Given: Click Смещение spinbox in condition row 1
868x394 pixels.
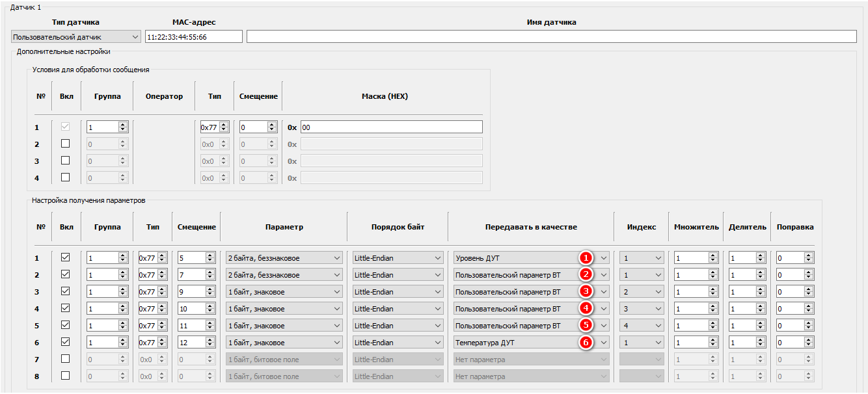Looking at the screenshot, I should tap(258, 127).
